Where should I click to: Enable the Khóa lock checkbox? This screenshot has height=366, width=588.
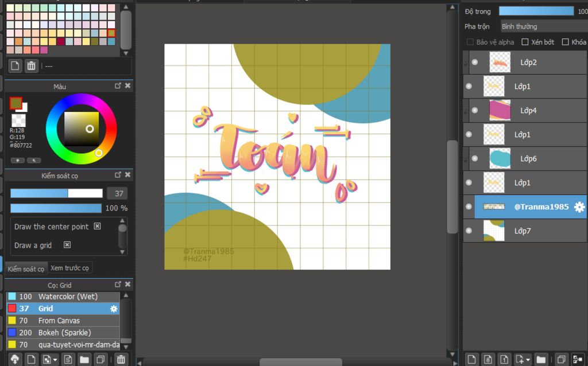pos(565,42)
